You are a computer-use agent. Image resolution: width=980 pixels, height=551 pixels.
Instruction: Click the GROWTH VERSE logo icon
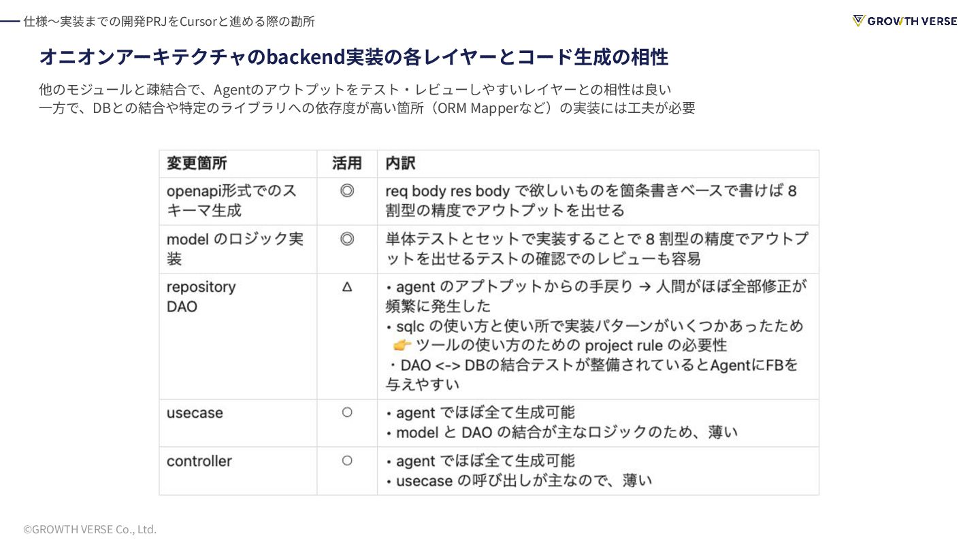pyautogui.click(x=859, y=21)
